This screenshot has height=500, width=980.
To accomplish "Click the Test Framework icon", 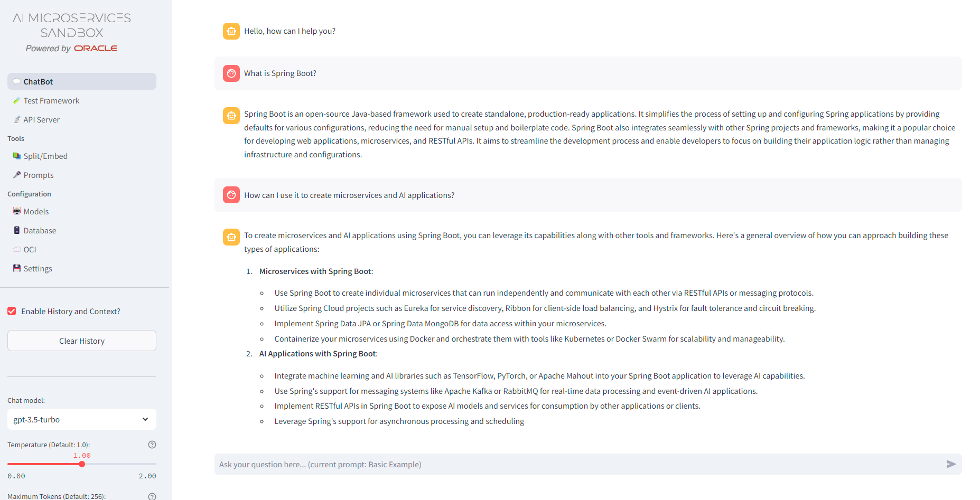I will pyautogui.click(x=17, y=100).
